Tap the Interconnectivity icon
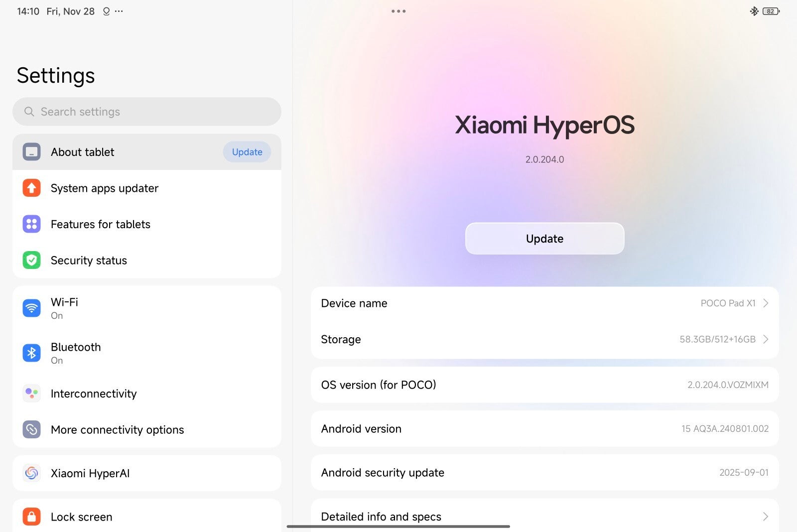 coord(31,394)
